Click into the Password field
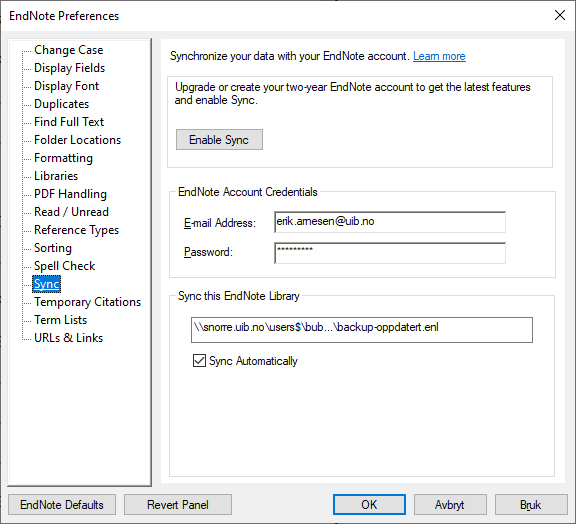Screen dimensions: 576x524 (390, 253)
